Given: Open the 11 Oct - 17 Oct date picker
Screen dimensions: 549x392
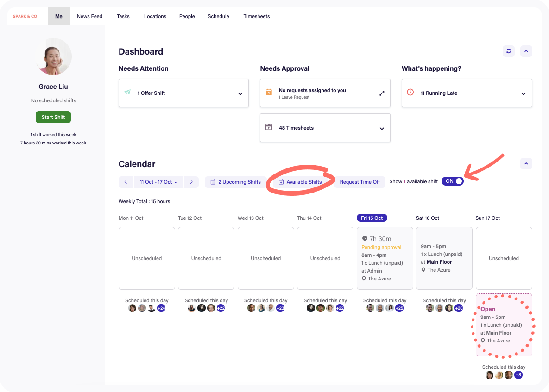Looking at the screenshot, I should pyautogui.click(x=158, y=182).
